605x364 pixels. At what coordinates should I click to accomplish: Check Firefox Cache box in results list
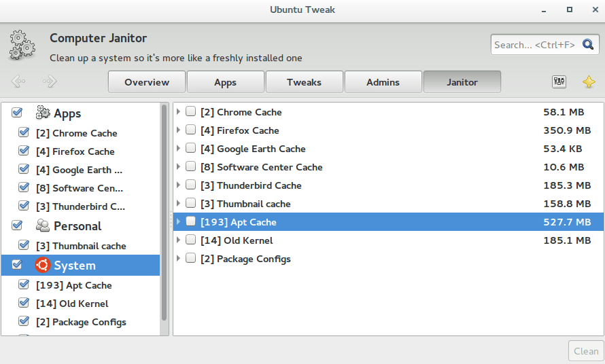click(x=190, y=130)
